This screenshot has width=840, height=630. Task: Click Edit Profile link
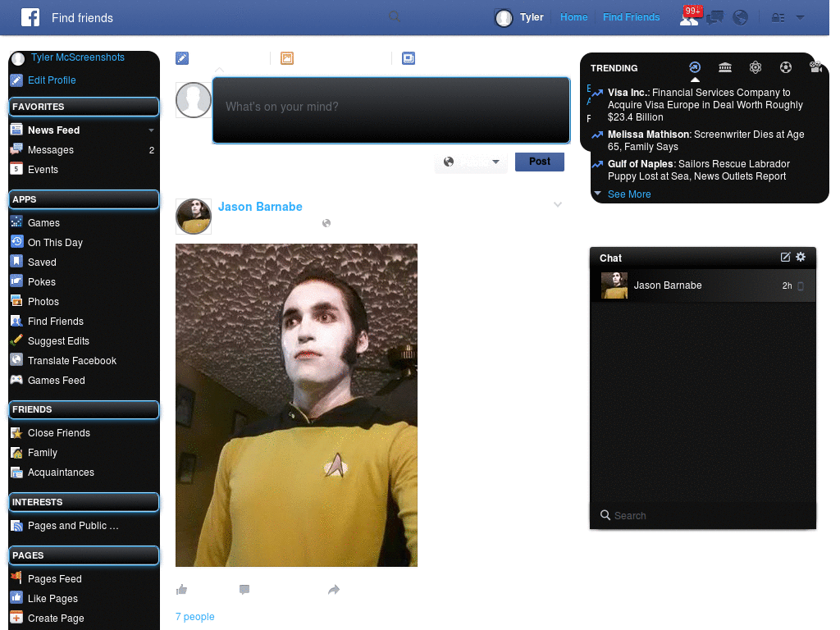[52, 80]
